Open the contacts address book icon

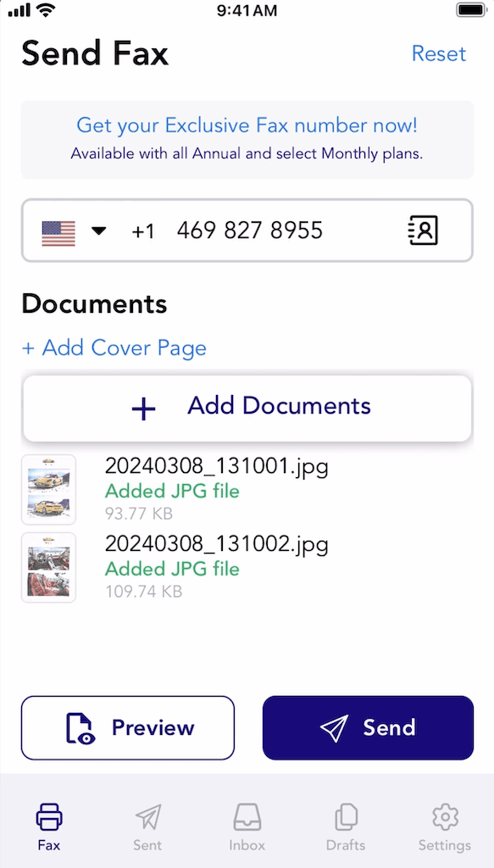pos(423,231)
